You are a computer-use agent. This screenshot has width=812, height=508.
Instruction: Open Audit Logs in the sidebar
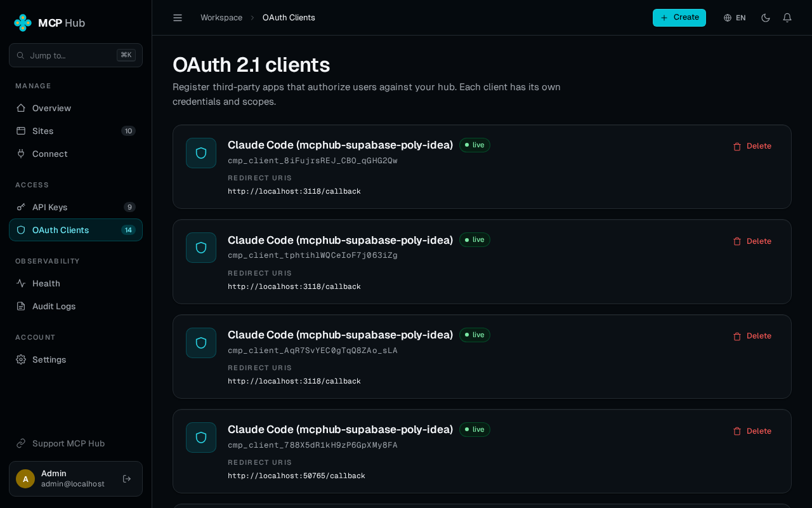pos(75,306)
